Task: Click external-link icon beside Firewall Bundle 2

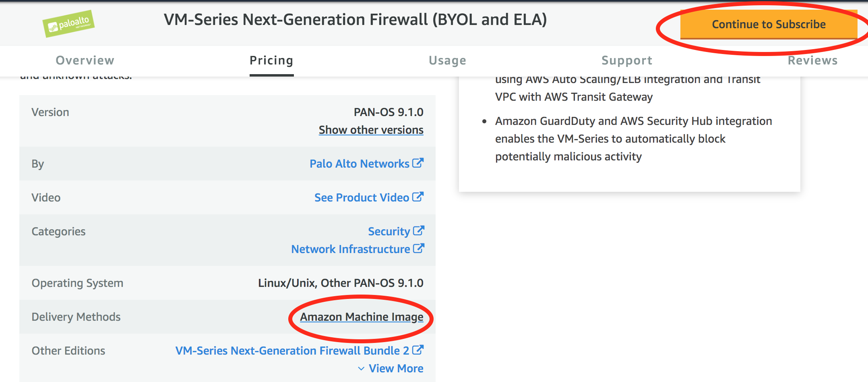Action: (x=418, y=350)
